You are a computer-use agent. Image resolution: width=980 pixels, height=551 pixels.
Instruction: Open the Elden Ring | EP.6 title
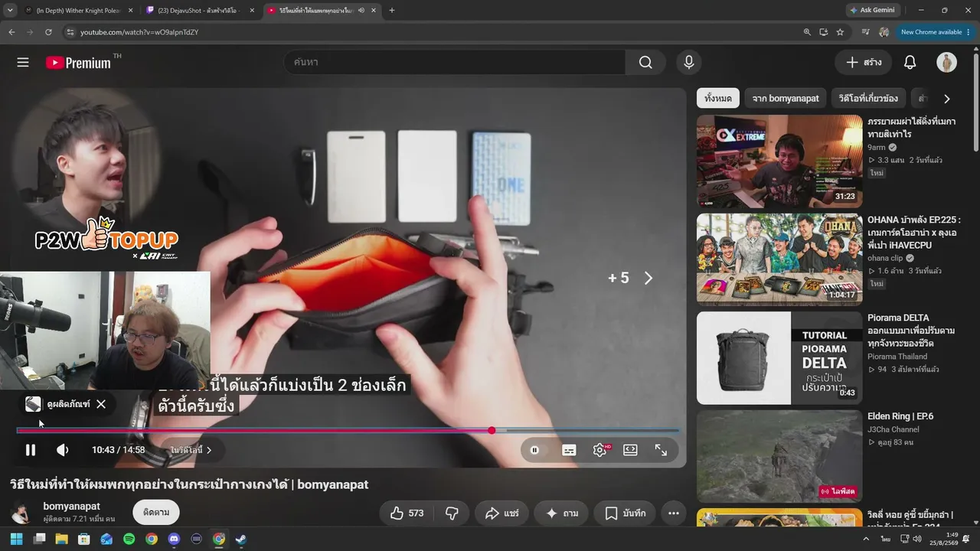(900, 416)
